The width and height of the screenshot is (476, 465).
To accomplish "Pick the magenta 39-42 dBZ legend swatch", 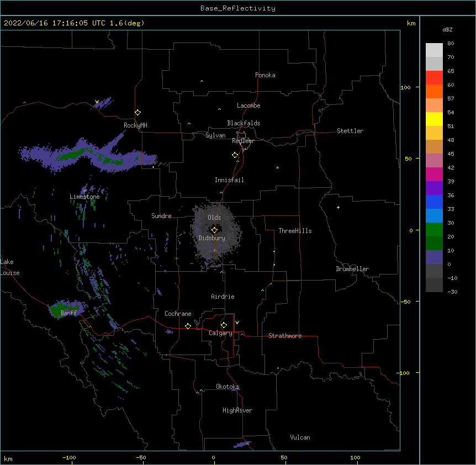I will click(x=434, y=174).
